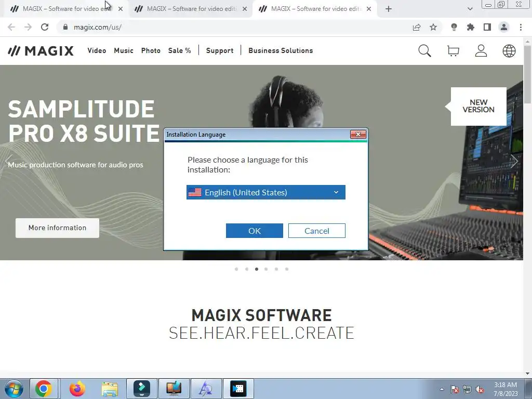Go to next hero slide arrow
Image resolution: width=532 pixels, height=399 pixels.
pyautogui.click(x=514, y=161)
